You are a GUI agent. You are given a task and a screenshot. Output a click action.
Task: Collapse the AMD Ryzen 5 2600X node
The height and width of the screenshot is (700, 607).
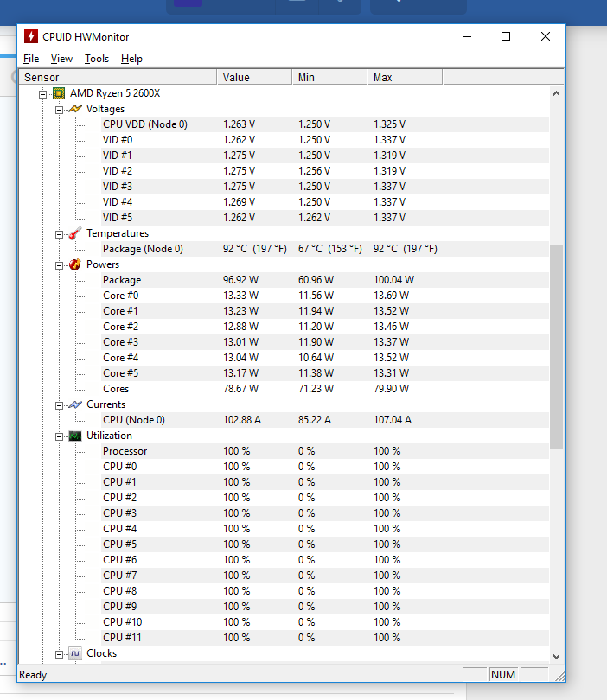coord(43,94)
